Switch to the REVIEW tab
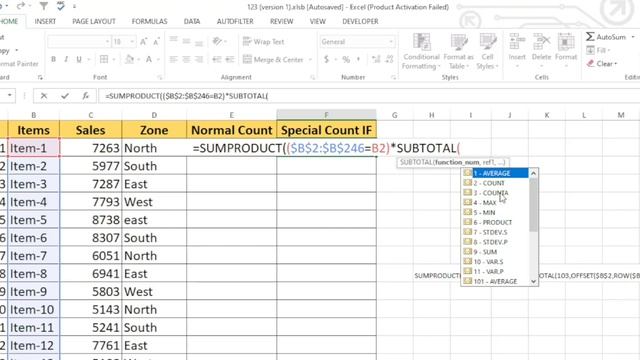Image resolution: width=640 pixels, height=360 pixels. [x=282, y=21]
